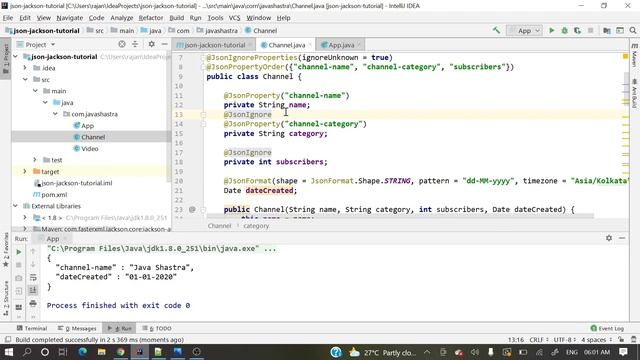640x360 pixels.
Task: Click CRLF line separator in status bar
Action: pyautogui.click(x=538, y=340)
